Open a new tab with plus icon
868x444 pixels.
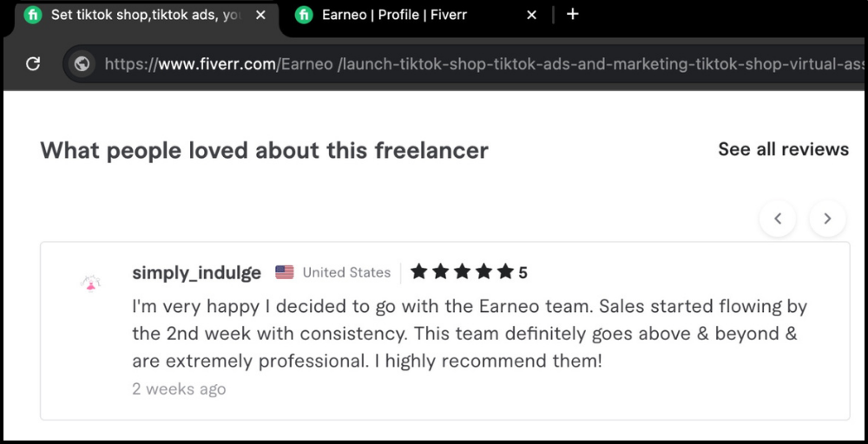point(572,15)
